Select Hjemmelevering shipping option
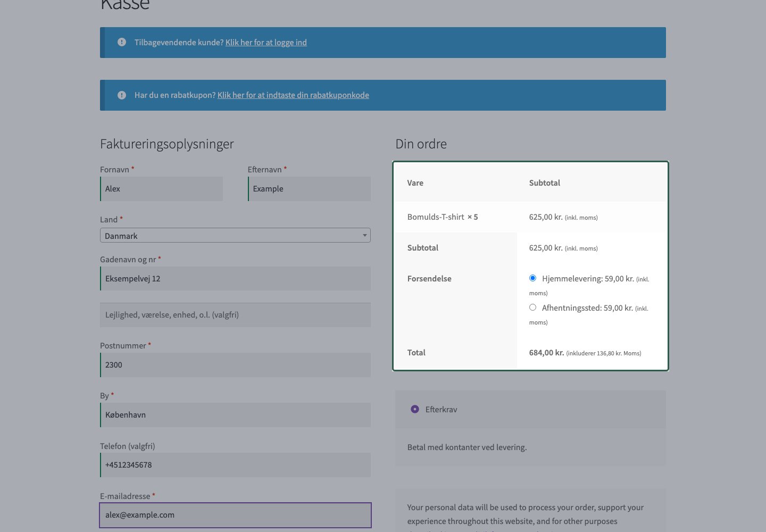Screen dimensions: 766x532 [x=532, y=278]
